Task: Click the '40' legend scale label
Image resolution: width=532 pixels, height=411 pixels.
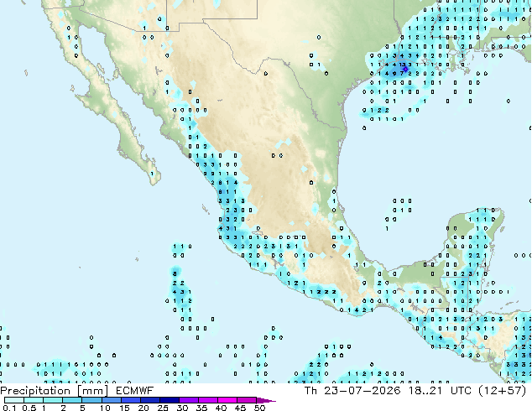Action: 221,408
